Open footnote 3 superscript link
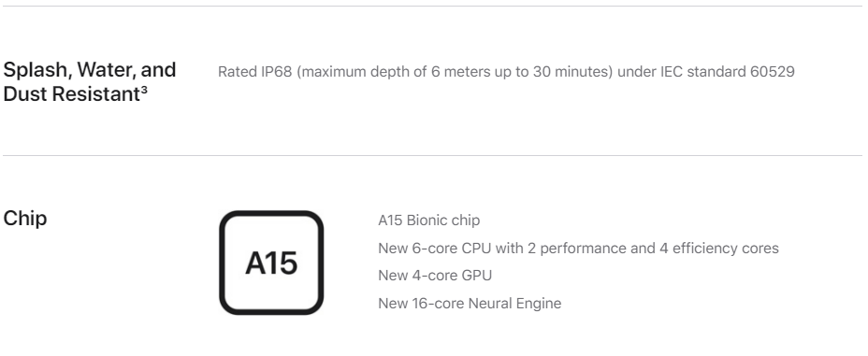 [x=143, y=89]
